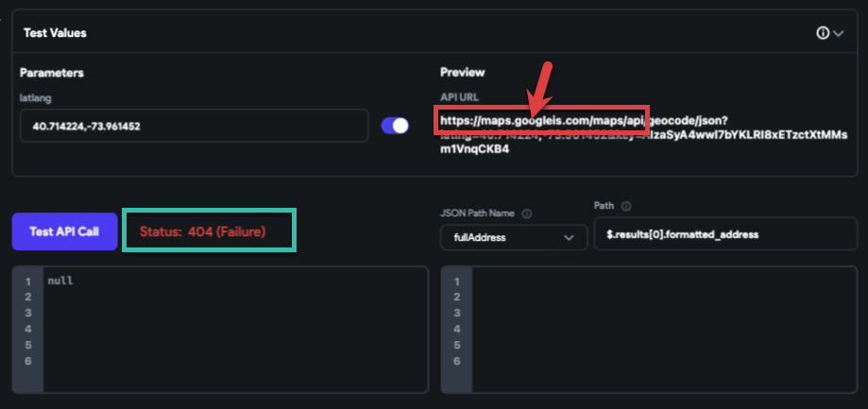Click the Test API Call button
Screen dimensions: 868x409
coord(65,231)
